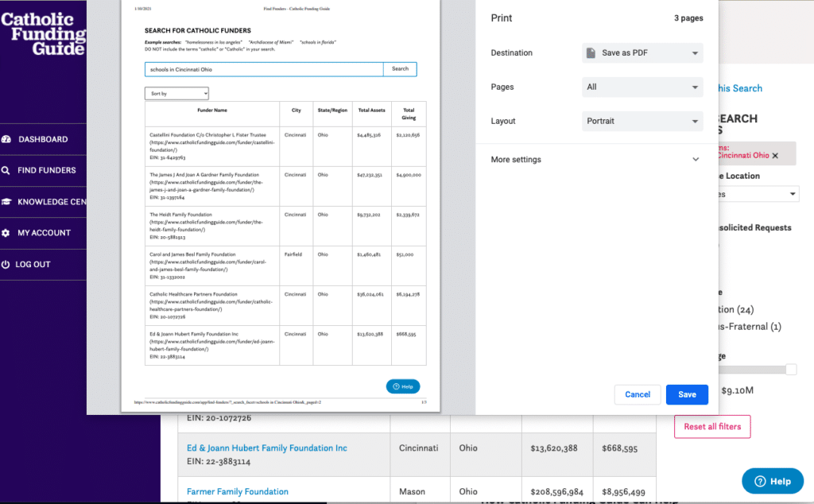Click the Catholic Funding Guide logo
This screenshot has height=504, width=814.
(x=44, y=33)
